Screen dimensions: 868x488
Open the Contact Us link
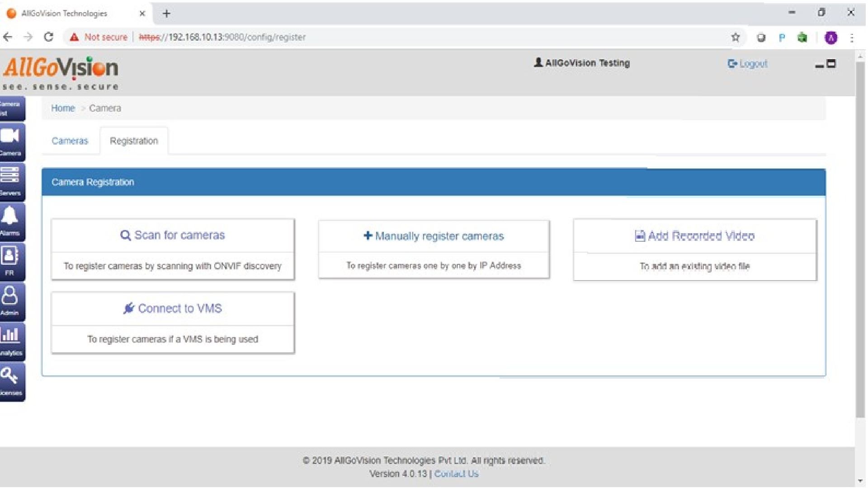456,474
